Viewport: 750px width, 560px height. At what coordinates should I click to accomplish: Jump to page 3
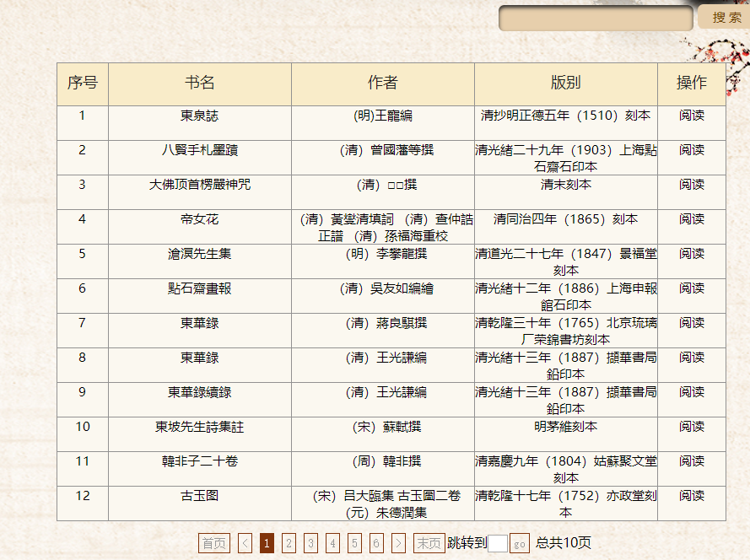[310, 543]
